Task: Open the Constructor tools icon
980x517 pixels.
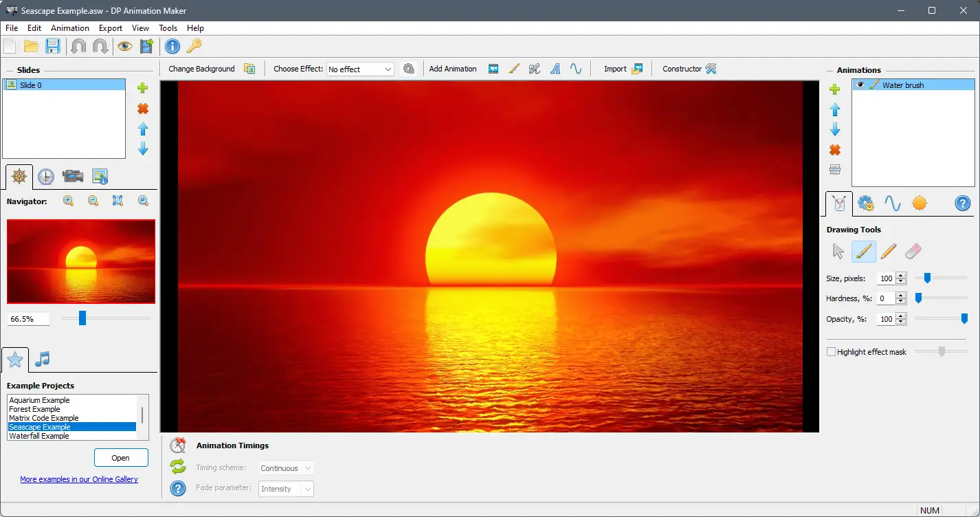Action: click(x=711, y=69)
